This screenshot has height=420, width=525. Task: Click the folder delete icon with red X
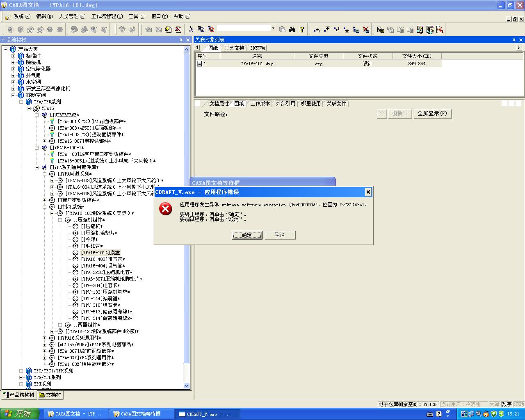coord(178,29)
